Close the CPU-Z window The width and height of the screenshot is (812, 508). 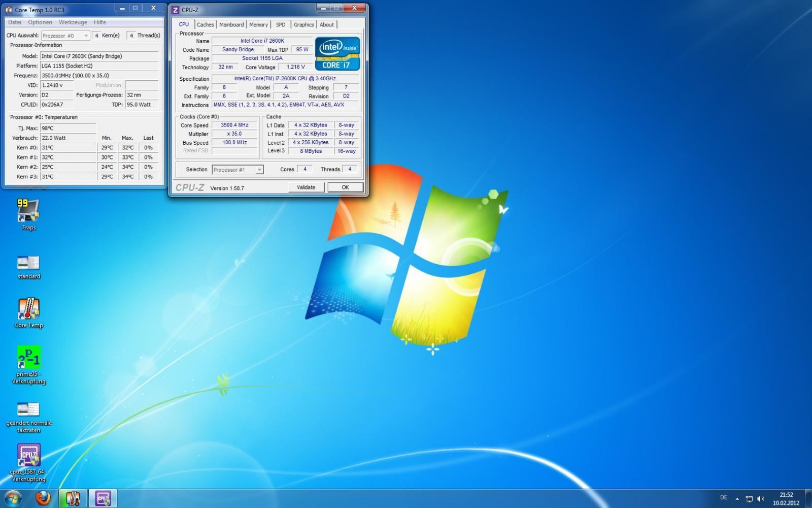click(x=354, y=8)
